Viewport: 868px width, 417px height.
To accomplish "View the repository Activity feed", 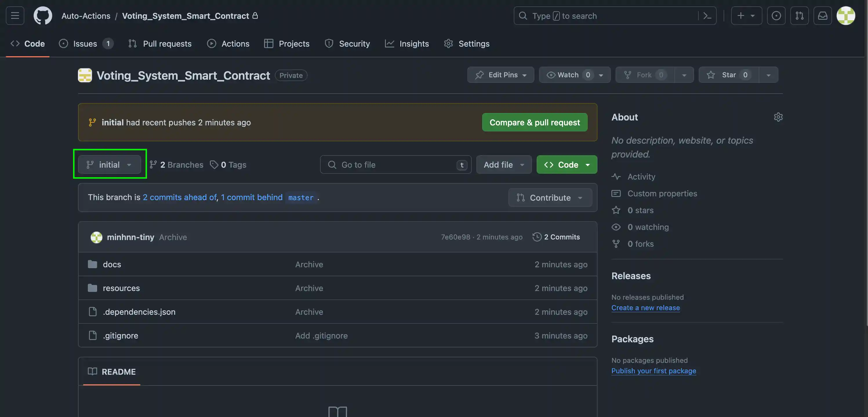I will pyautogui.click(x=640, y=176).
